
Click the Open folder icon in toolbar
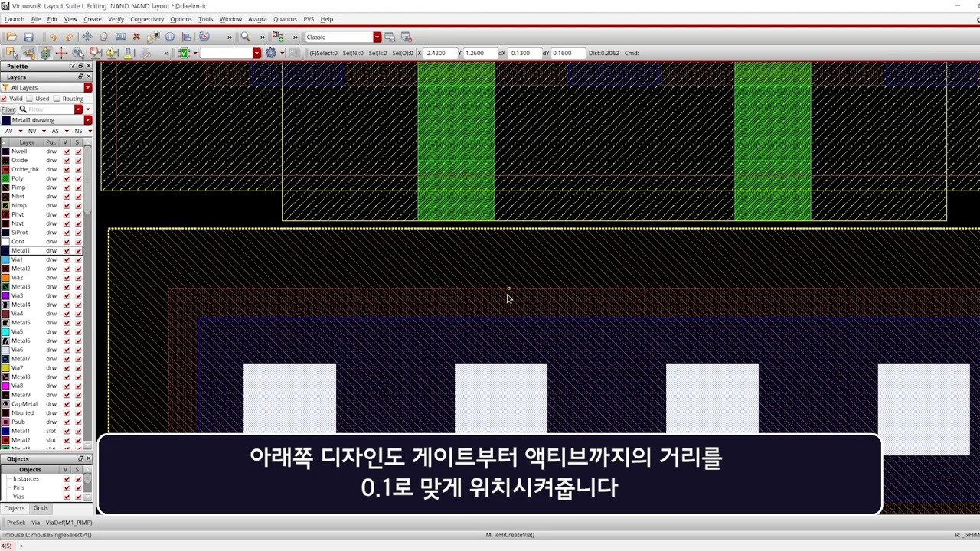pyautogui.click(x=11, y=37)
